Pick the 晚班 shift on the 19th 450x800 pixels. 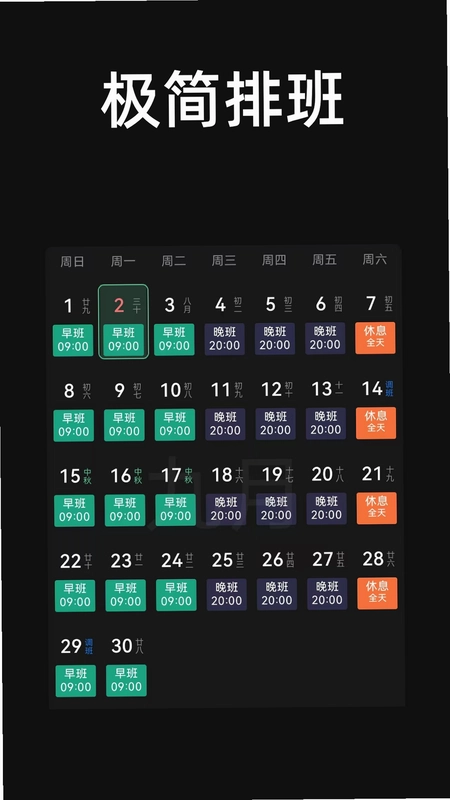(x=276, y=509)
